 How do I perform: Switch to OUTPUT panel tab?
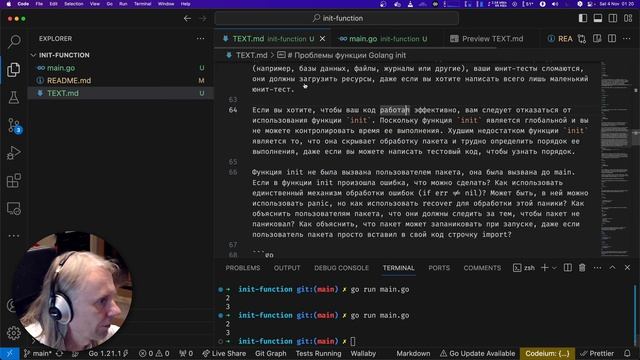click(287, 268)
